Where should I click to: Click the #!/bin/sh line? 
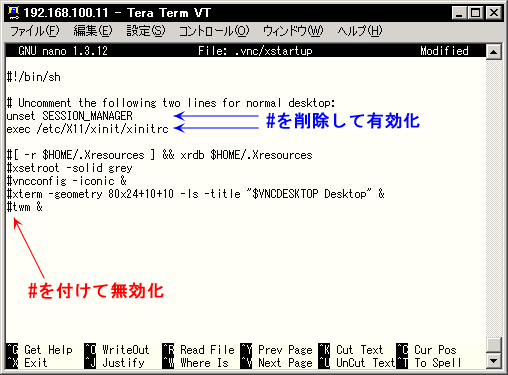tap(34, 77)
